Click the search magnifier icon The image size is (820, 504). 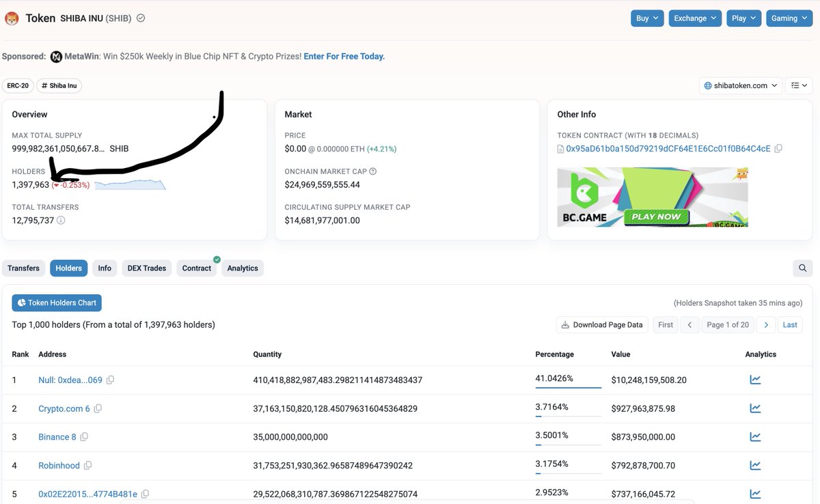(803, 268)
